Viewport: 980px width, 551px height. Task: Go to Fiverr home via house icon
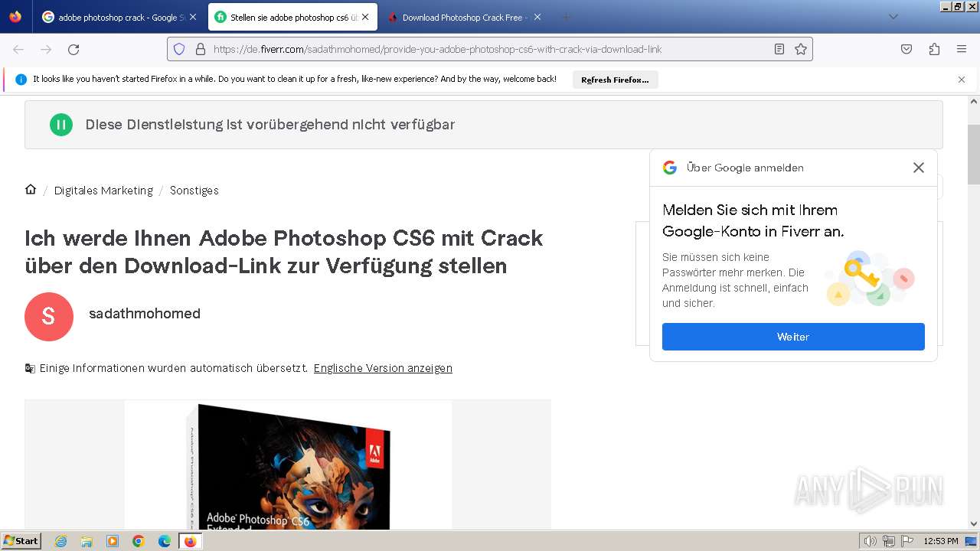(x=31, y=189)
